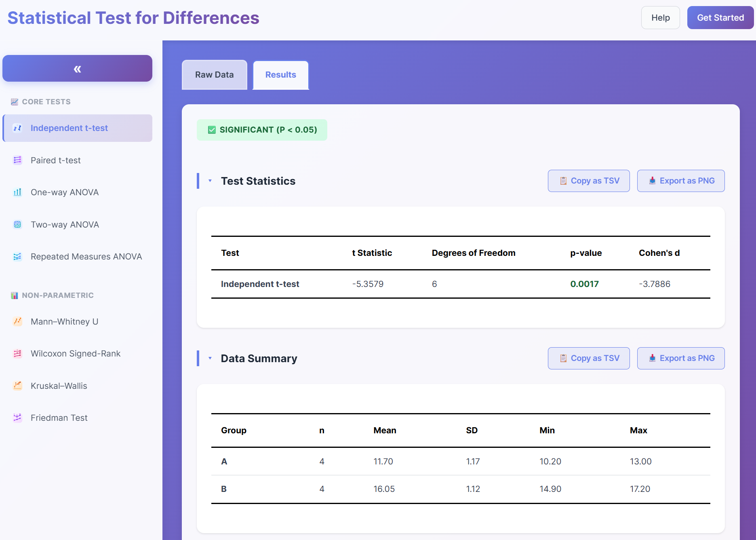Click the Help button
The width and height of the screenshot is (756, 540).
[660, 17]
